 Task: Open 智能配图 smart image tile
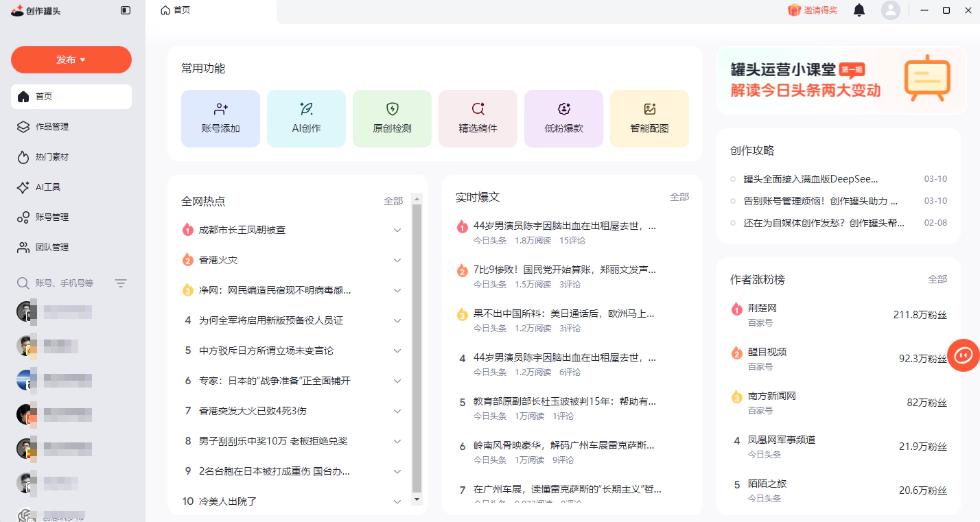[649, 118]
